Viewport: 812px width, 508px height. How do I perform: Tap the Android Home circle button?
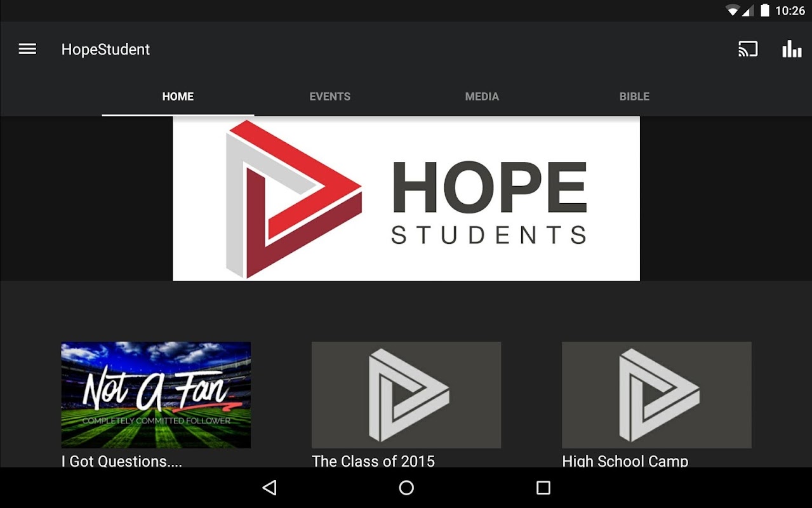[x=406, y=488]
